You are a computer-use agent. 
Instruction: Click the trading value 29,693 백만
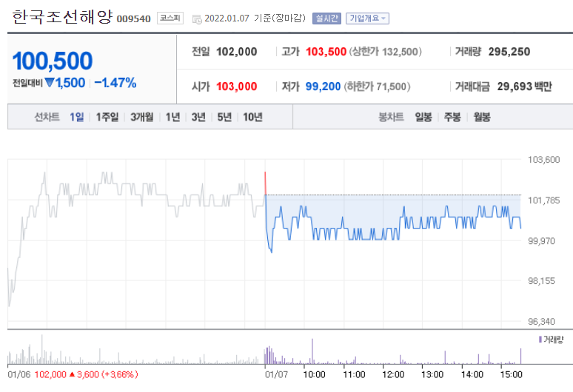524,87
